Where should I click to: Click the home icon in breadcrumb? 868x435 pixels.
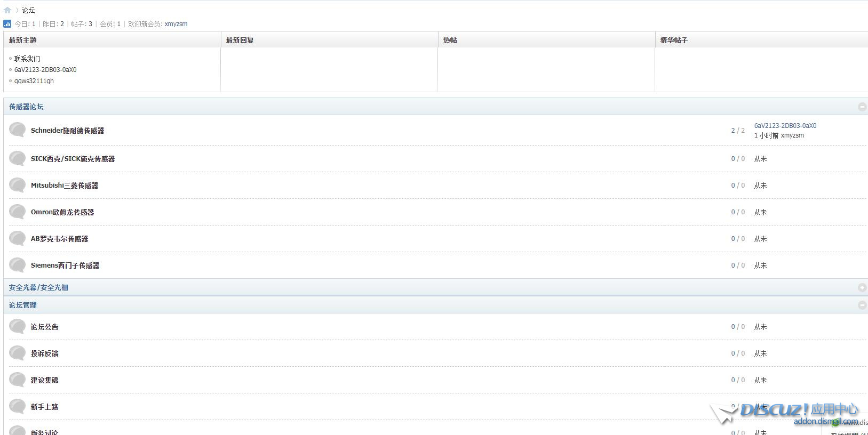point(7,10)
